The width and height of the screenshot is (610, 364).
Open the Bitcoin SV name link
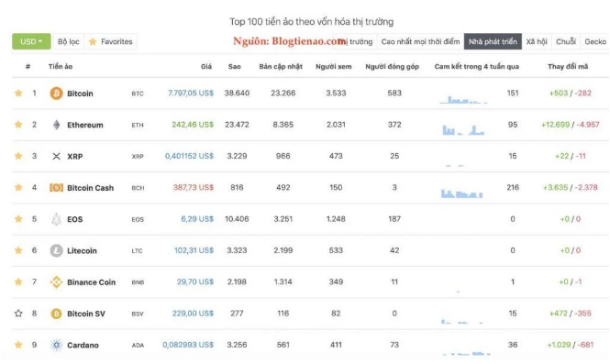click(x=86, y=314)
